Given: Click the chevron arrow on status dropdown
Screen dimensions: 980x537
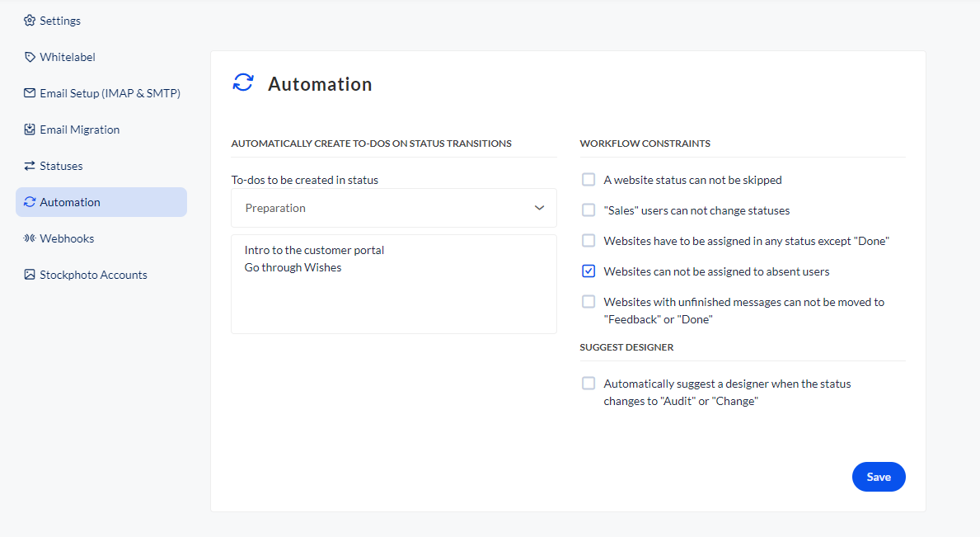Looking at the screenshot, I should click(539, 208).
